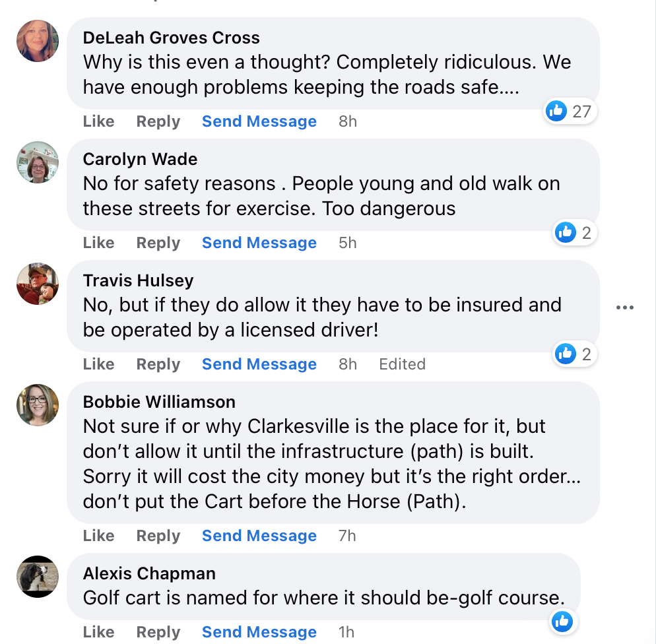Send Message to Bobbie Williamson

(x=259, y=536)
